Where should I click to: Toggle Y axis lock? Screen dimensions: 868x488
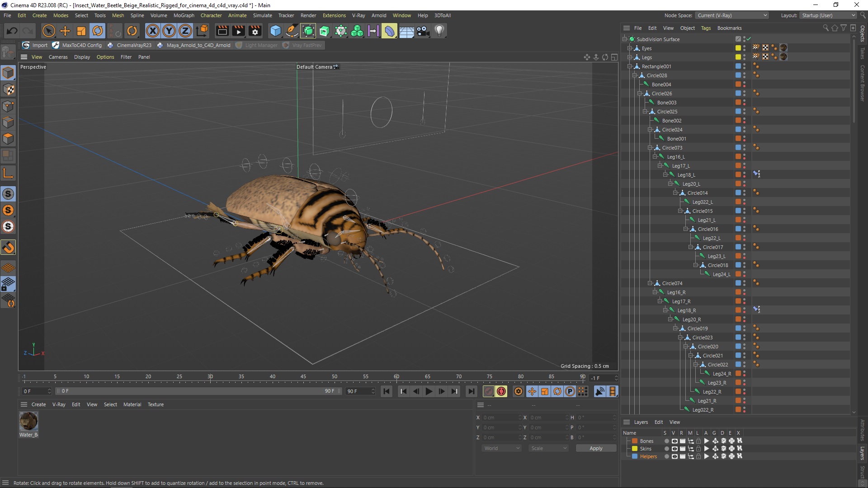[x=169, y=31]
